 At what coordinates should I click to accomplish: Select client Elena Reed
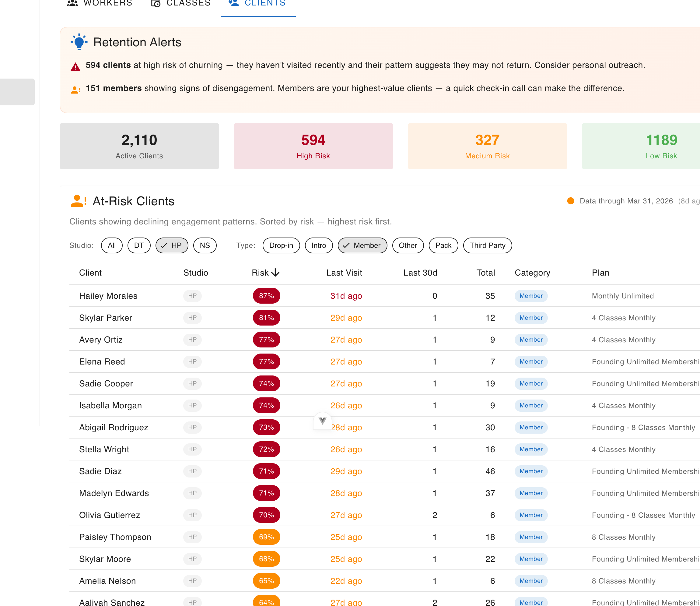[102, 361]
